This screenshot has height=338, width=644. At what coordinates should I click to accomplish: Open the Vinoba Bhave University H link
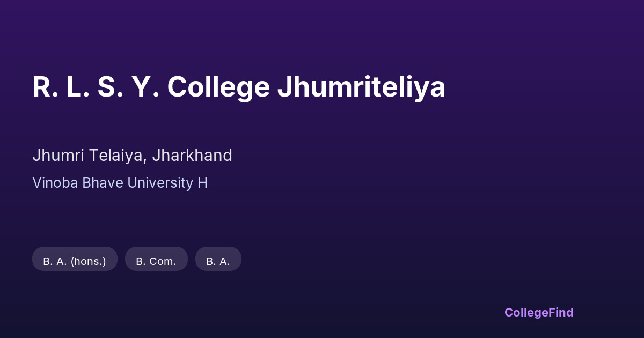(x=120, y=183)
